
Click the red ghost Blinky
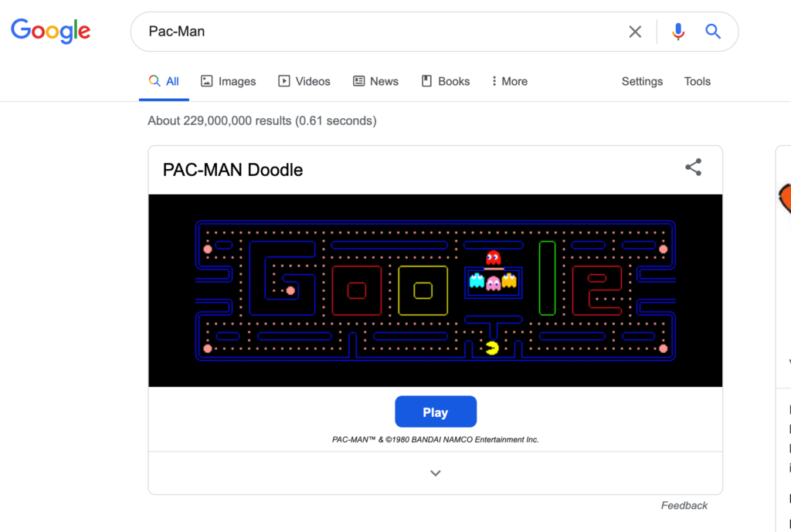click(493, 258)
